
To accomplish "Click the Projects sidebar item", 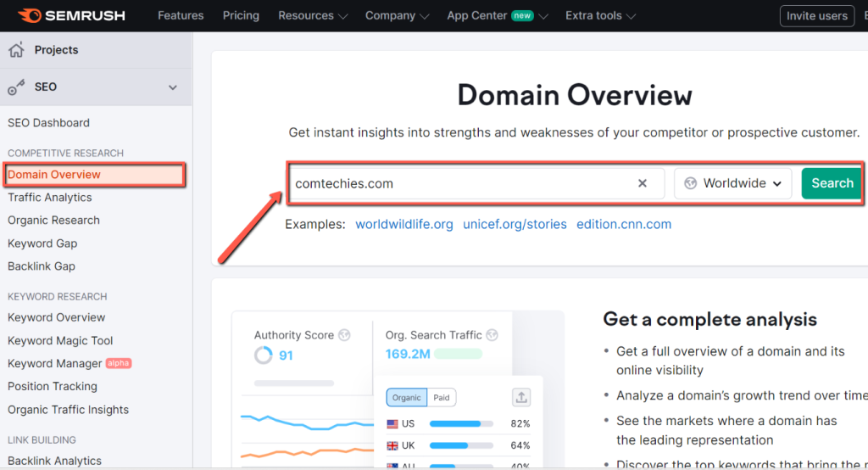I will tap(96, 50).
